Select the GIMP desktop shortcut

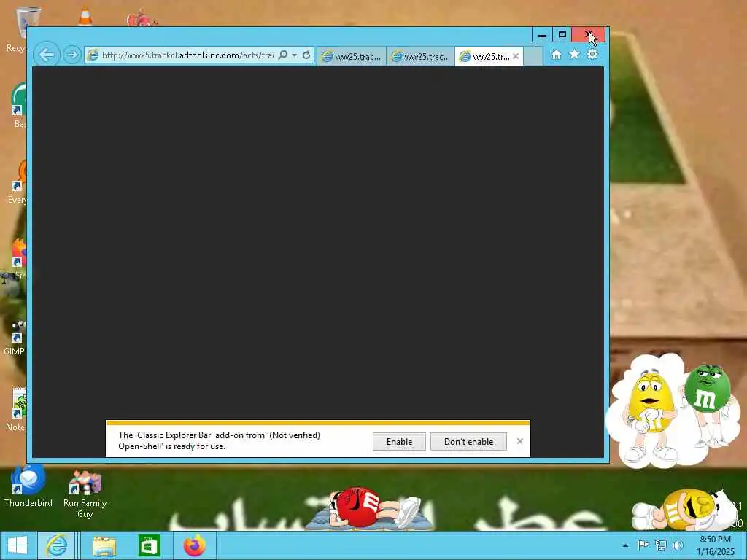(15, 338)
